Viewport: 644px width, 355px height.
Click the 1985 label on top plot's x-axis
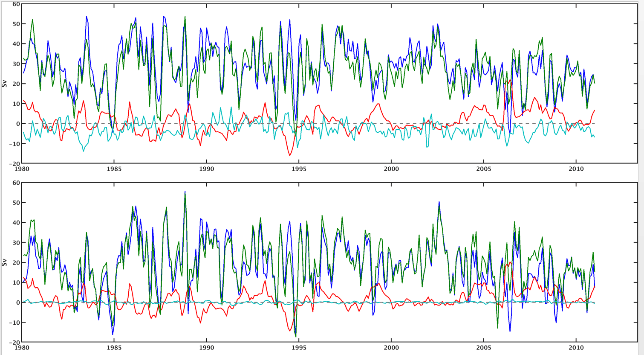(x=114, y=169)
